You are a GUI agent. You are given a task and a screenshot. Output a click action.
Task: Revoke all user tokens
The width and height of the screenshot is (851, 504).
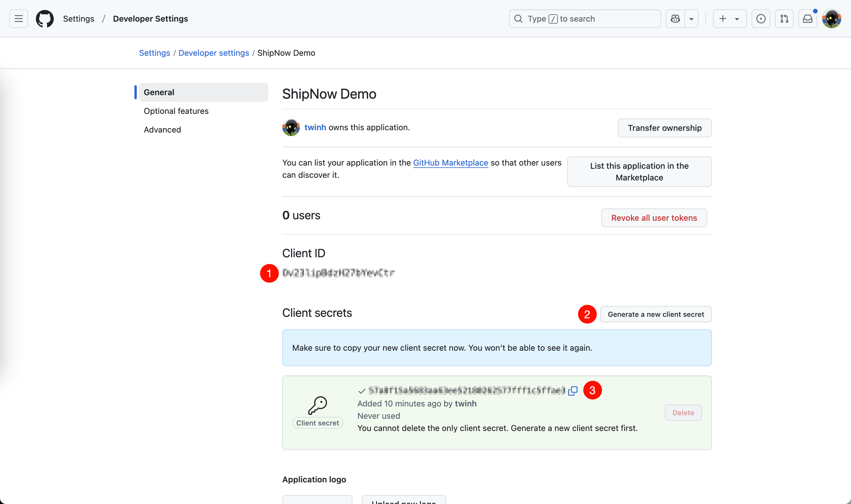[x=653, y=218]
